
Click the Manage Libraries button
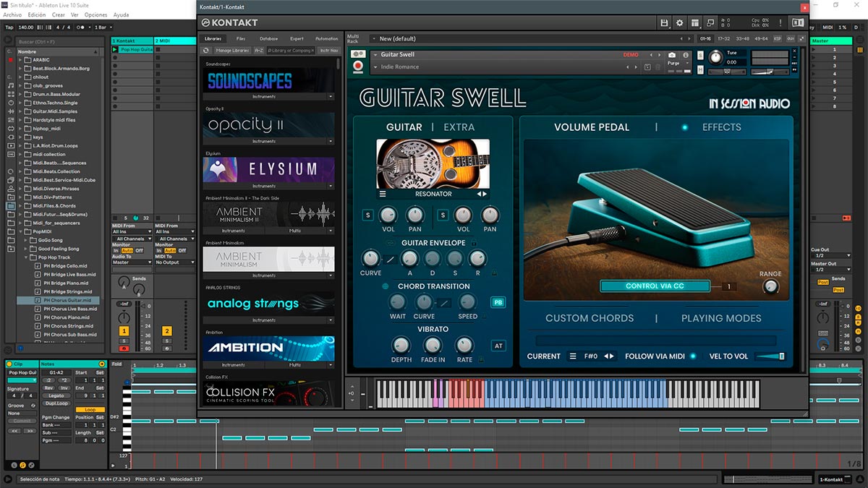(232, 51)
